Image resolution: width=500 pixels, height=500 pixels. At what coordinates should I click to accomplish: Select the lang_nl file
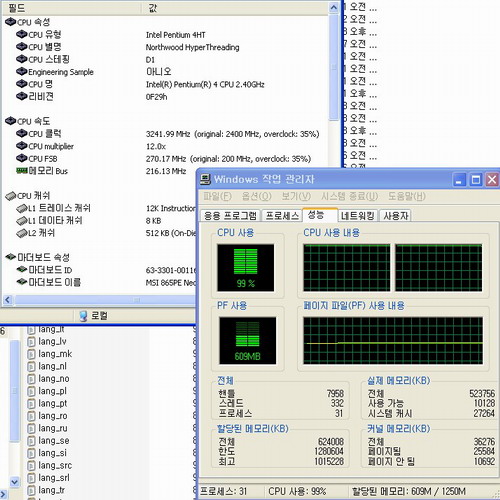point(47,366)
